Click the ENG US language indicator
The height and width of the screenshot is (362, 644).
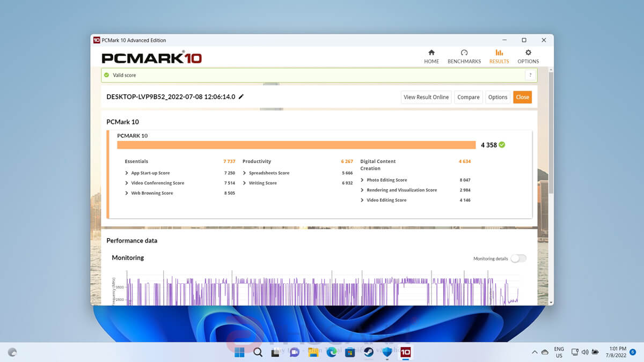point(559,352)
